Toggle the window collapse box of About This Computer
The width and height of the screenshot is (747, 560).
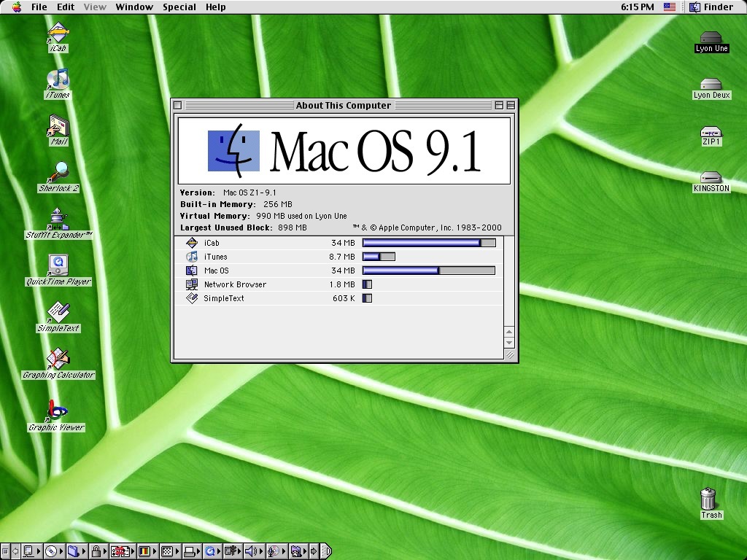coord(511,106)
